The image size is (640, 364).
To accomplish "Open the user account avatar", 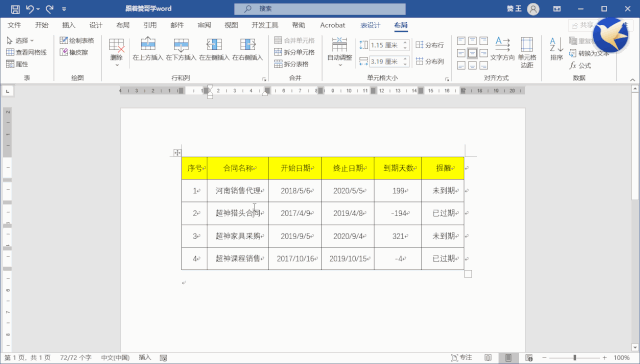I will [x=533, y=9].
